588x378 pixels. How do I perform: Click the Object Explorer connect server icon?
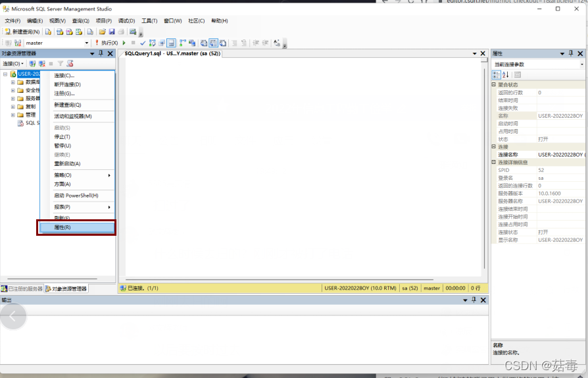pyautogui.click(x=33, y=63)
